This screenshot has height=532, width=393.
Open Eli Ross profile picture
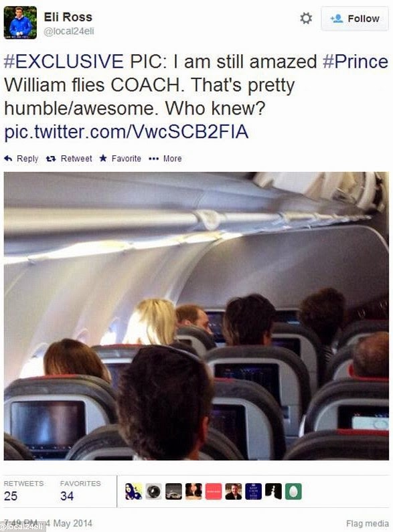(x=20, y=23)
